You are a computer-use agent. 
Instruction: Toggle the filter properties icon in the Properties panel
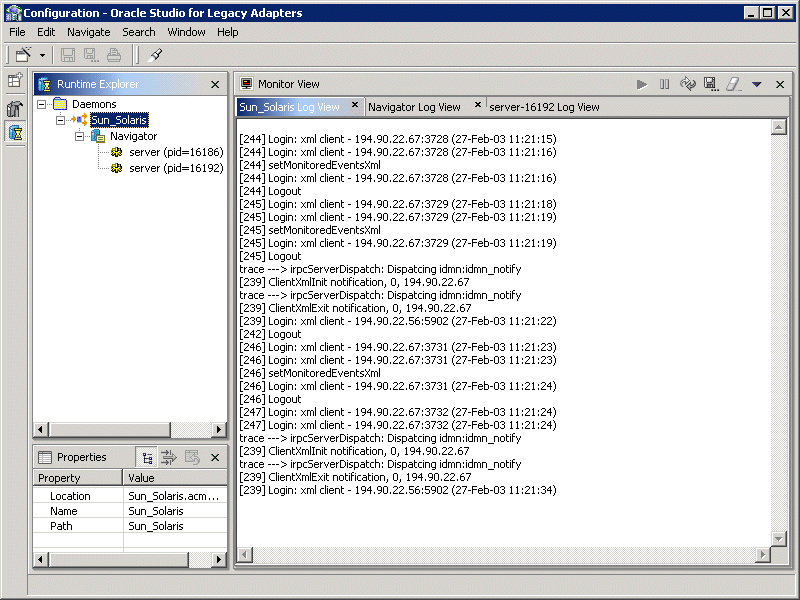coord(169,458)
